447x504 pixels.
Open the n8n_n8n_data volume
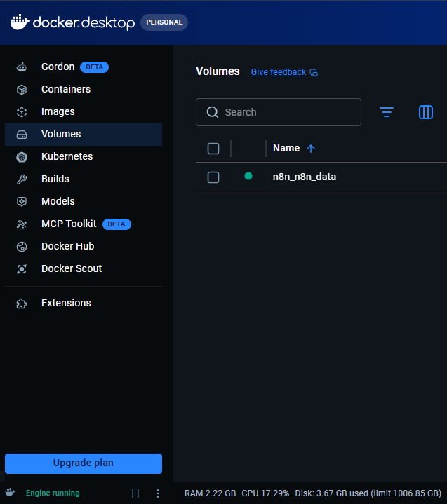[304, 177]
